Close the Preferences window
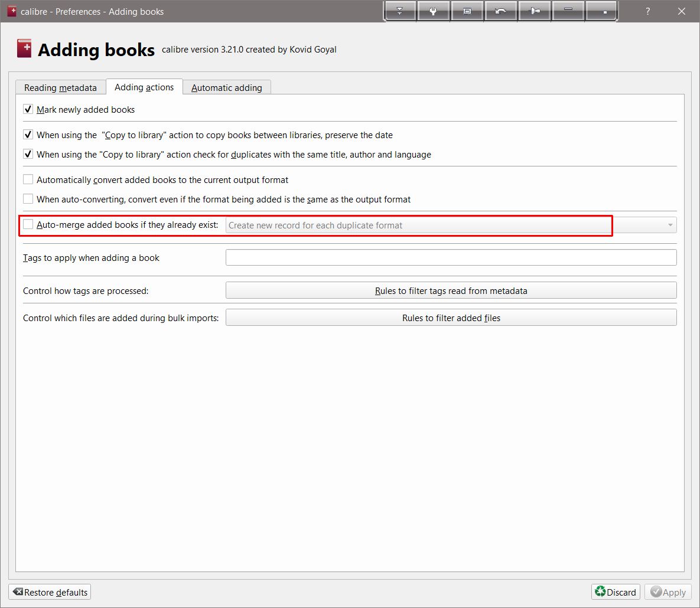 pos(681,11)
